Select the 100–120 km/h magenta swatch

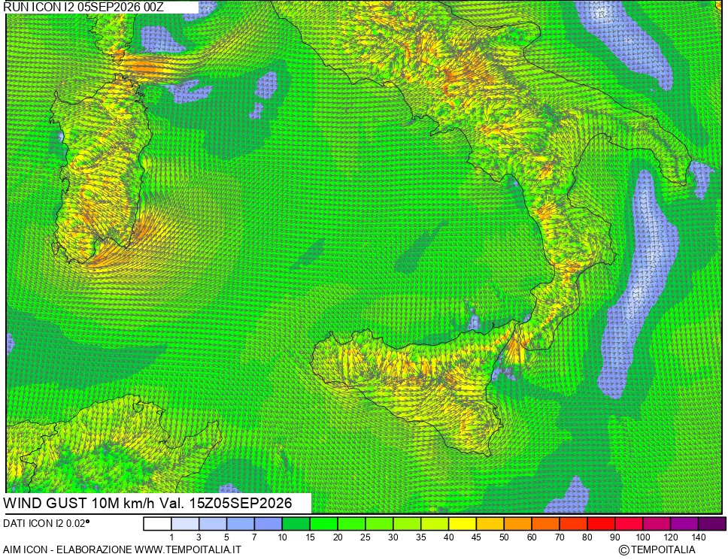[657, 524]
